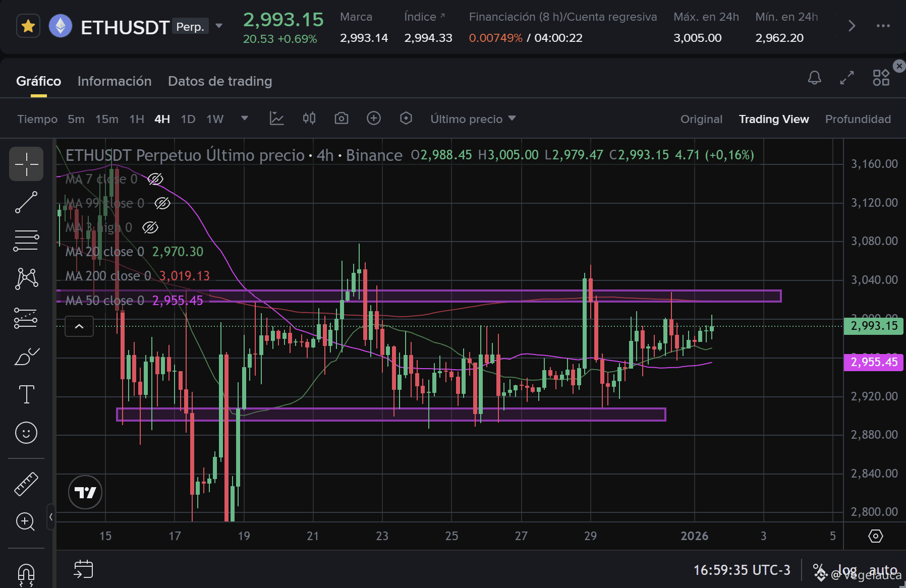The image size is (906, 588).
Task: Select the 15m timeframe
Action: (107, 119)
